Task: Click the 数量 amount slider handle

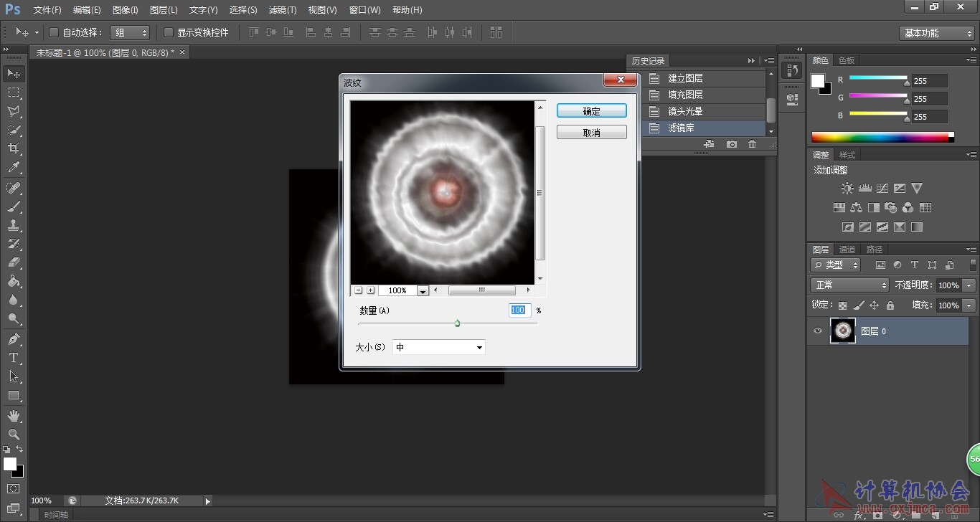Action: pyautogui.click(x=457, y=323)
